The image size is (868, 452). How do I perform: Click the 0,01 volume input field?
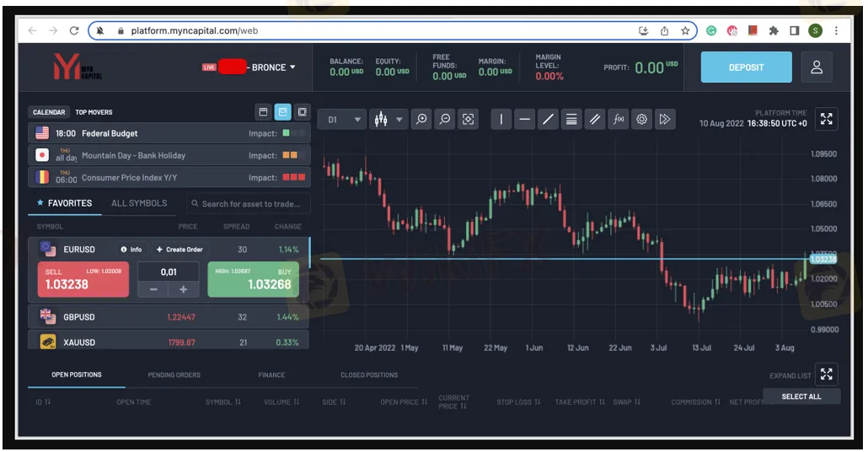[x=169, y=272]
